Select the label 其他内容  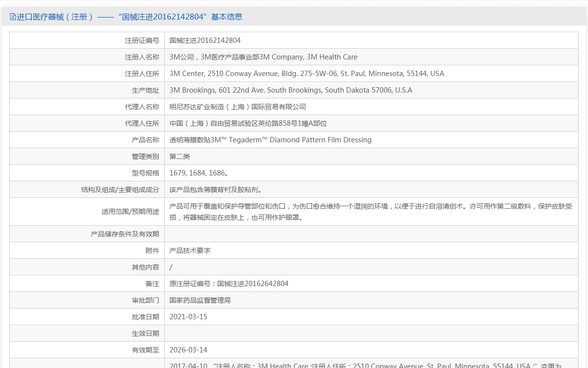coord(145,267)
